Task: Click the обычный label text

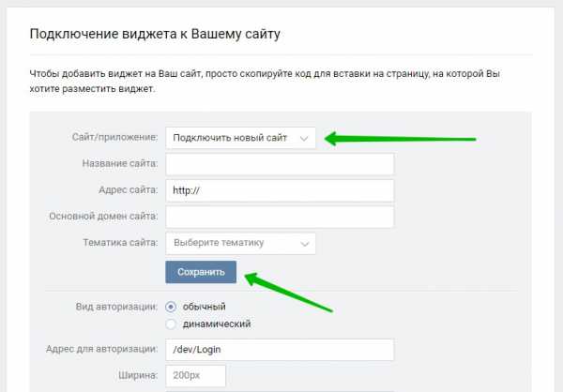Action: tap(204, 307)
